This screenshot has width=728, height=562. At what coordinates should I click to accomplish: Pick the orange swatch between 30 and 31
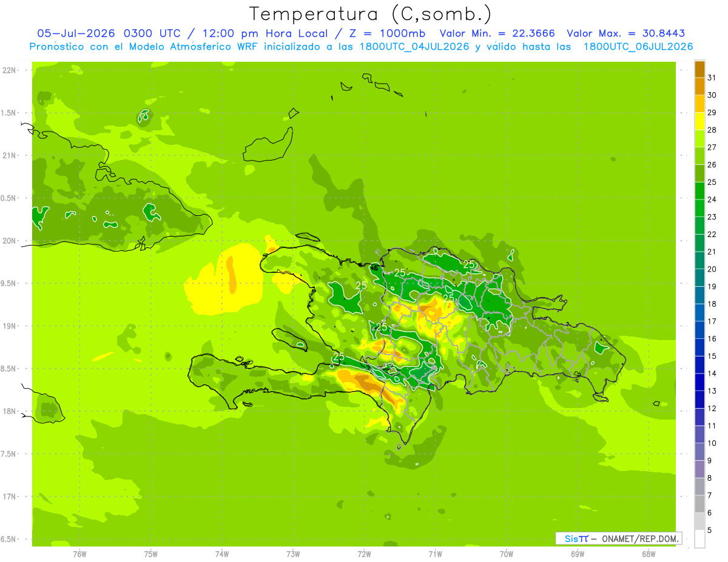pyautogui.click(x=699, y=86)
